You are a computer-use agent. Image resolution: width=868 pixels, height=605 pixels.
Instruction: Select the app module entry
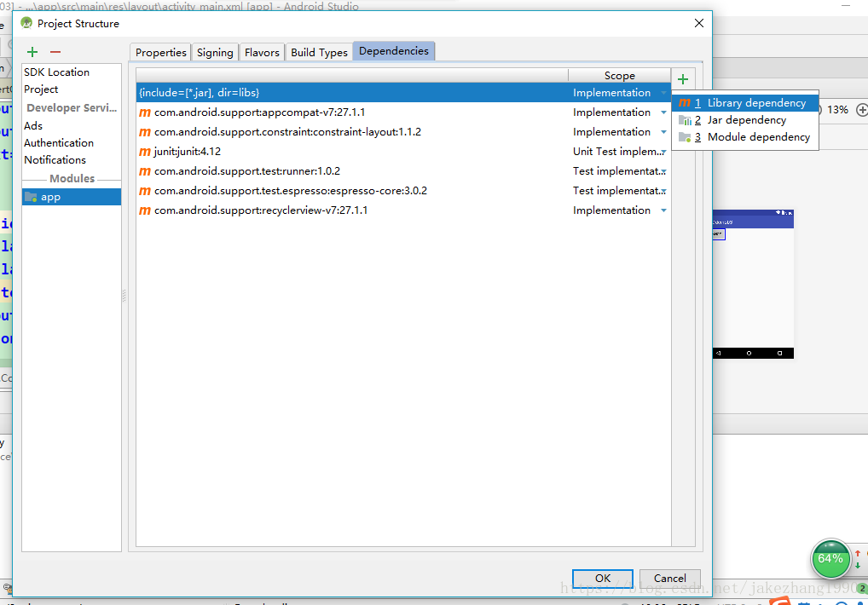72,197
